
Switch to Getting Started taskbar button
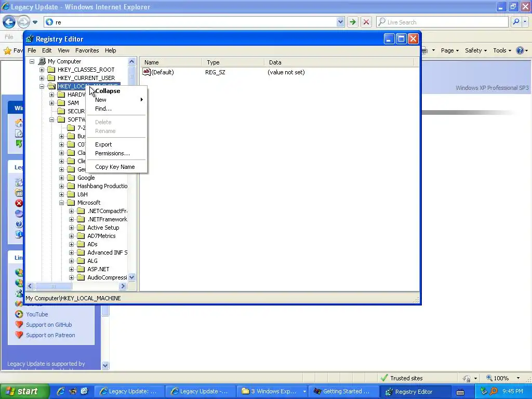click(344, 391)
